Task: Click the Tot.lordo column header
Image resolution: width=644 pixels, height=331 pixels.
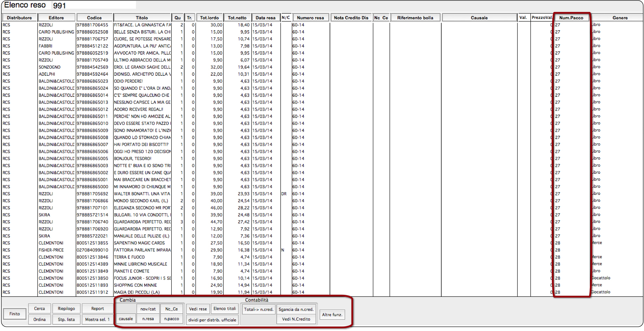Action: [210, 18]
